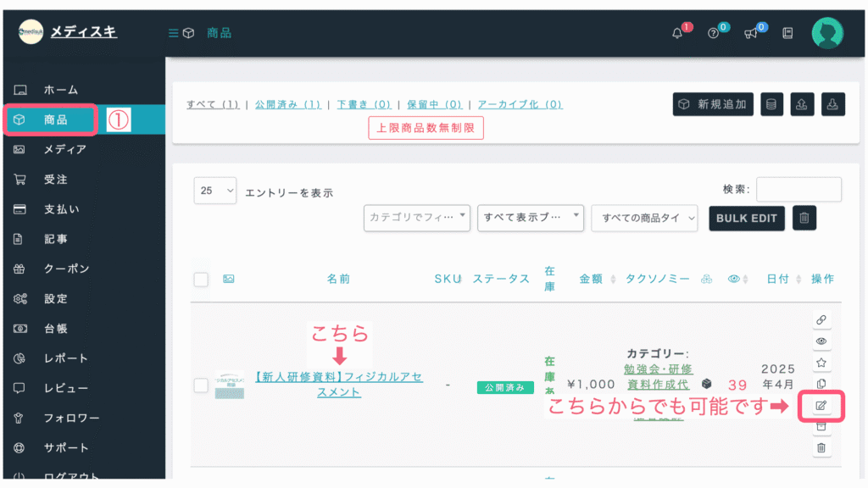Click the trash icon in product row actions
Screen dimensions: 868x488
821,447
